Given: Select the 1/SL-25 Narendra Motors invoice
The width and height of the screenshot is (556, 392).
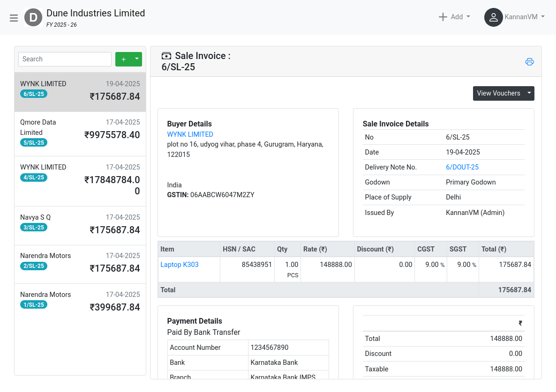Looking at the screenshot, I should (80, 303).
